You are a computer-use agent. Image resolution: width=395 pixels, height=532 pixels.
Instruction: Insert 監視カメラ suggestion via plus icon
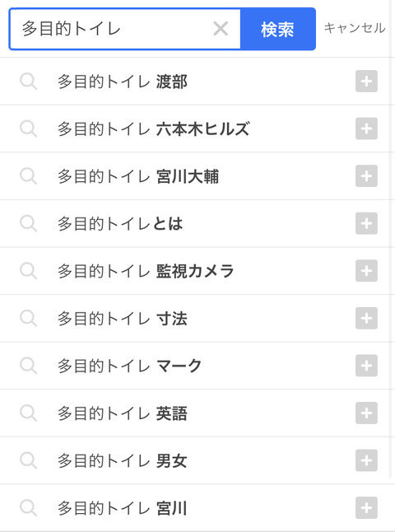366,271
